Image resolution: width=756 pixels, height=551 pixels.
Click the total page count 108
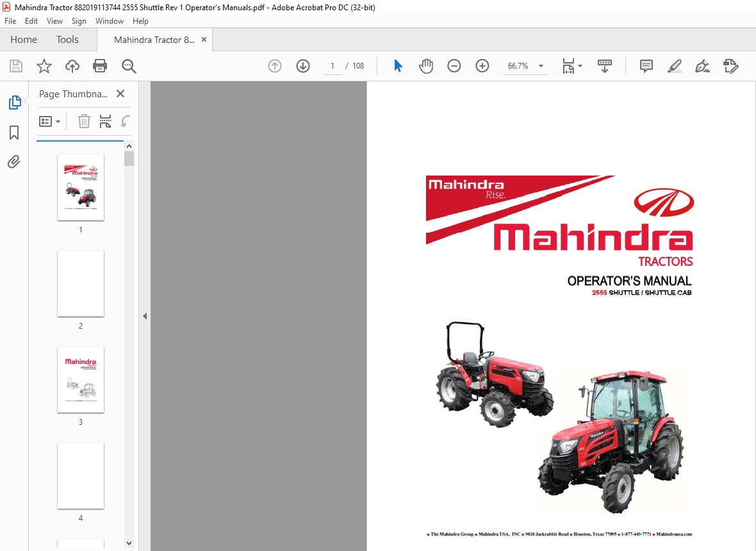pyautogui.click(x=358, y=66)
